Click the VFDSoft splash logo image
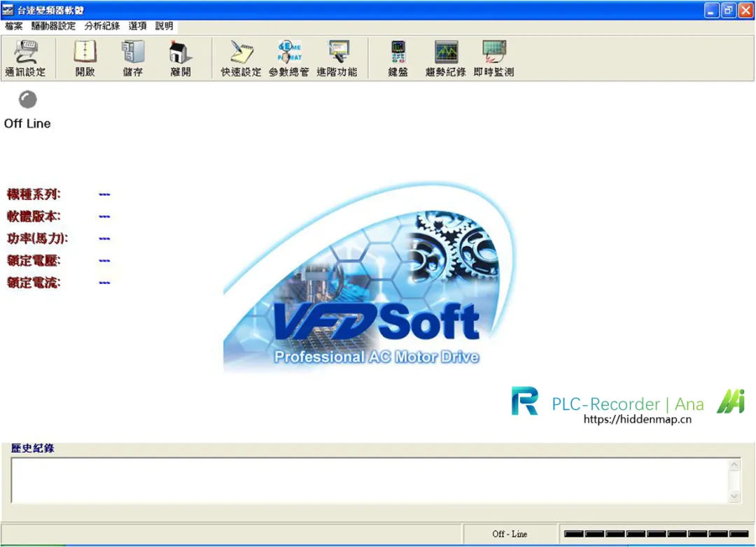 coord(370,278)
